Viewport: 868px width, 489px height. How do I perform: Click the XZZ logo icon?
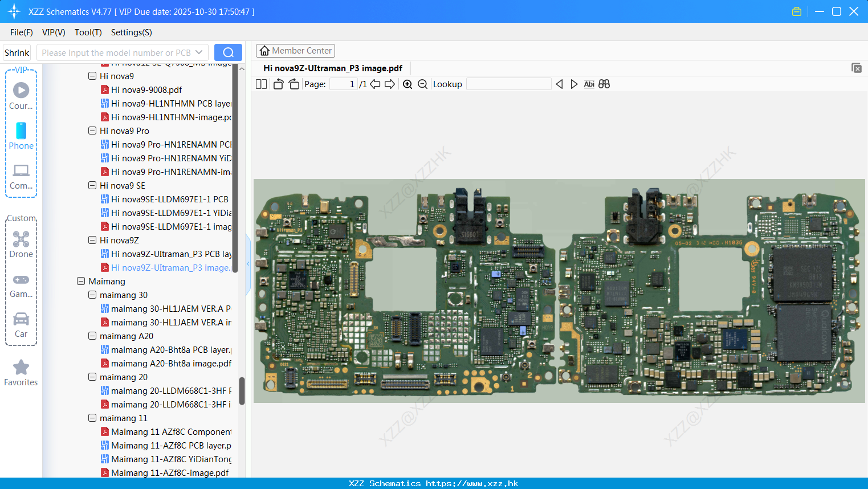click(14, 11)
